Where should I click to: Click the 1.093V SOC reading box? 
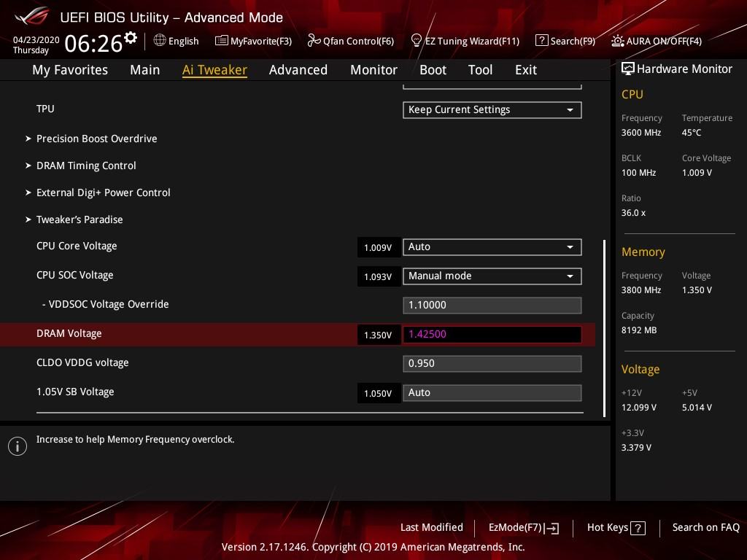[379, 276]
